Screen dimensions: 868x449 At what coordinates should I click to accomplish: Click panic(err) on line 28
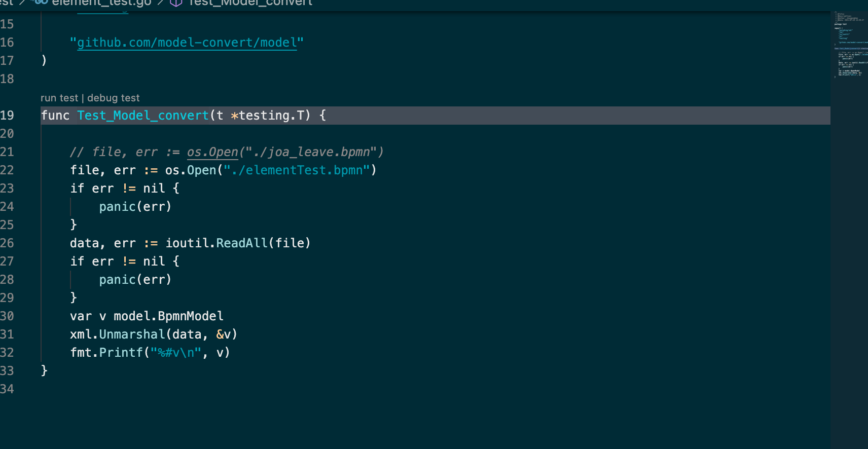click(135, 280)
